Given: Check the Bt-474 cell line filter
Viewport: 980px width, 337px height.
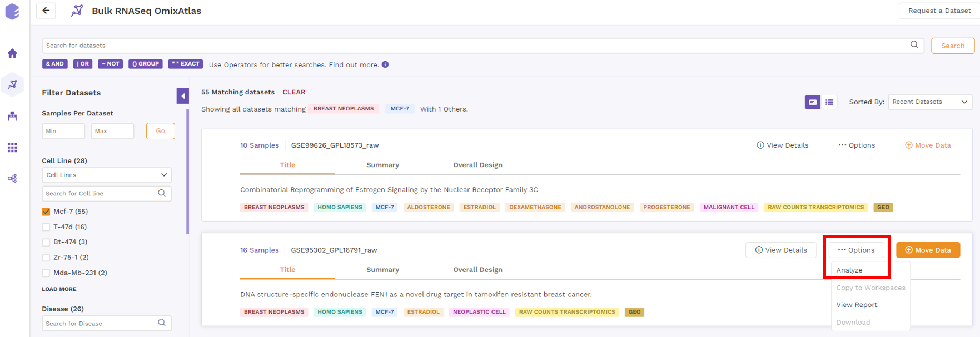Looking at the screenshot, I should click(x=46, y=242).
